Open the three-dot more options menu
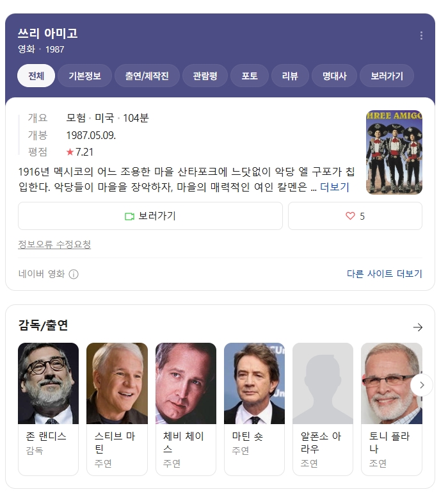448x501 pixels. pyautogui.click(x=421, y=35)
